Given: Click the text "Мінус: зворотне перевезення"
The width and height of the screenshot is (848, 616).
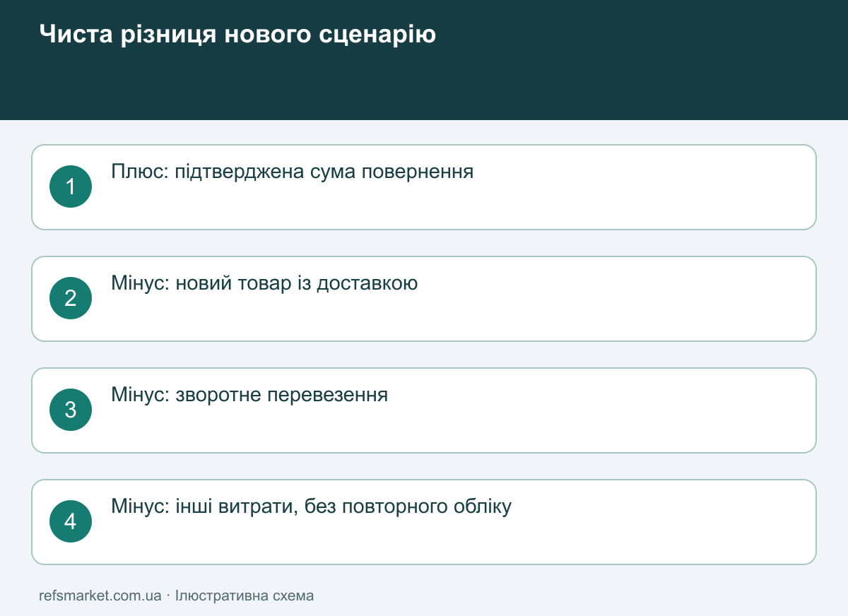Looking at the screenshot, I should pyautogui.click(x=250, y=395).
